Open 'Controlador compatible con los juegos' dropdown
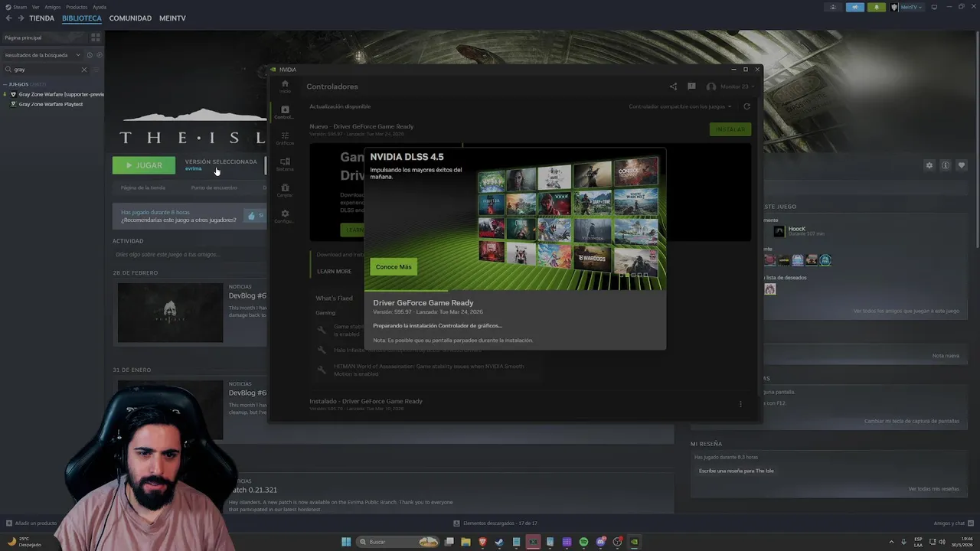Screen dimensions: 980x551 click(x=680, y=106)
